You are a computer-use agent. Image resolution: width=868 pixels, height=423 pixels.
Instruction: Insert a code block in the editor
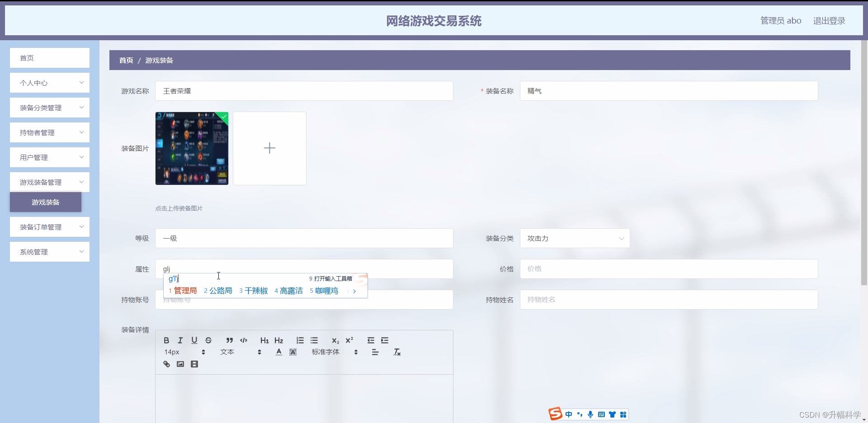coord(244,340)
